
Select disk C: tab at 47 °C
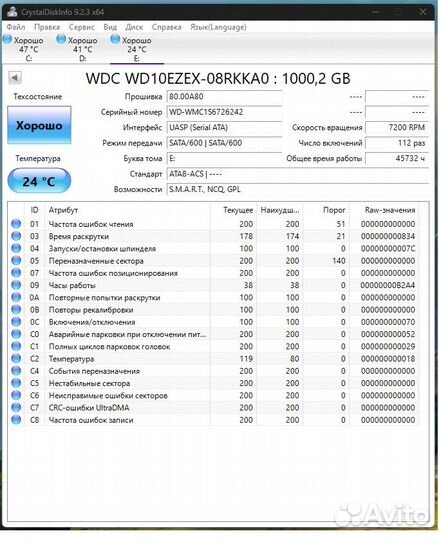(29, 49)
